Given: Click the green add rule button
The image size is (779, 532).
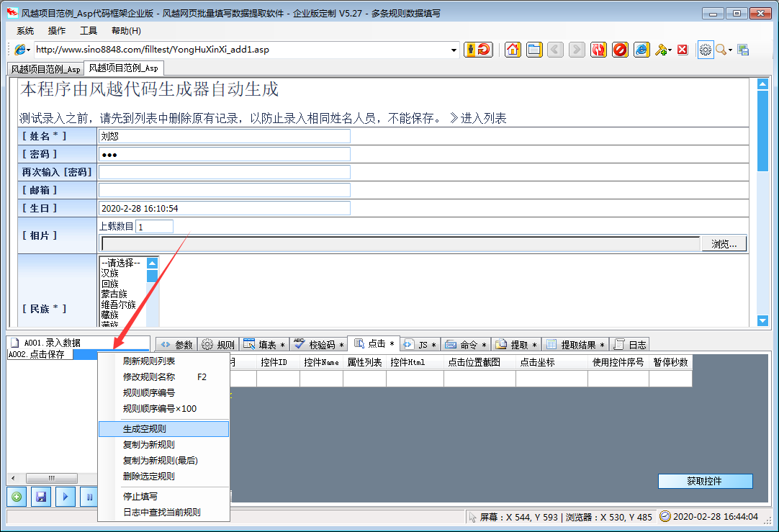Looking at the screenshot, I should click(x=17, y=497).
